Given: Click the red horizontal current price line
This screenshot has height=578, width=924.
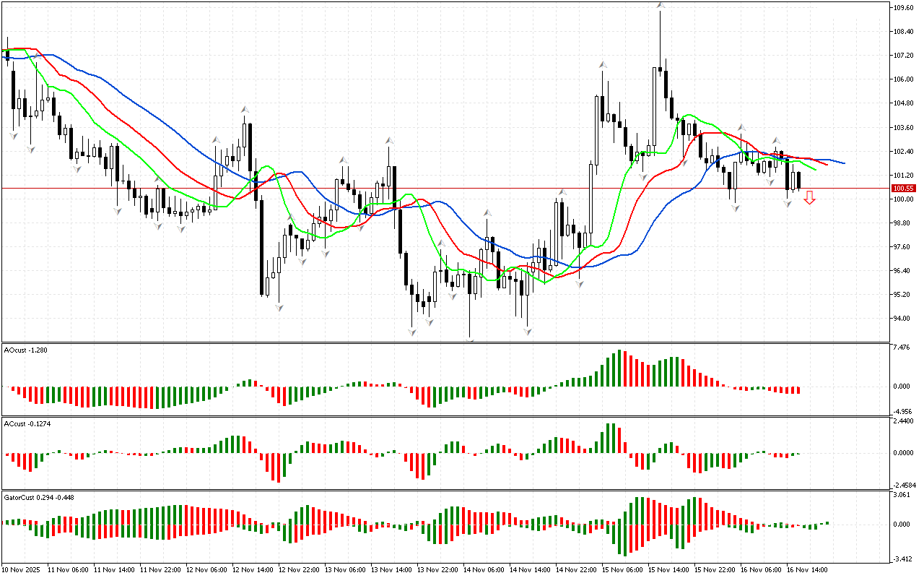Looking at the screenshot, I should [433, 188].
